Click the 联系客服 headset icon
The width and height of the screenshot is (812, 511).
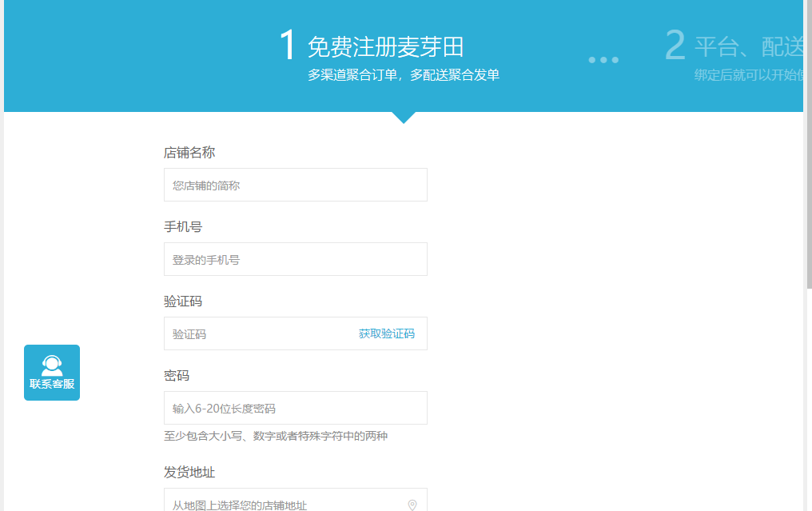[x=52, y=365]
